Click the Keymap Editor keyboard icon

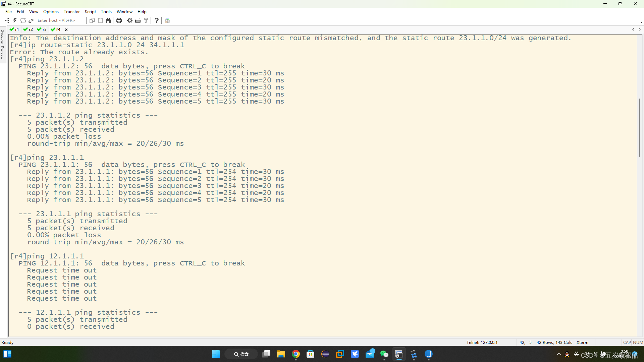[x=138, y=20]
